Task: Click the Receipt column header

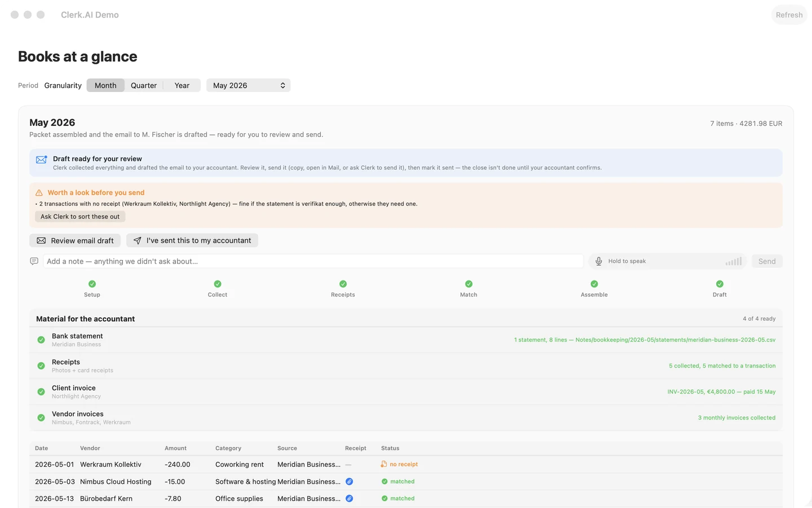Action: pyautogui.click(x=355, y=448)
